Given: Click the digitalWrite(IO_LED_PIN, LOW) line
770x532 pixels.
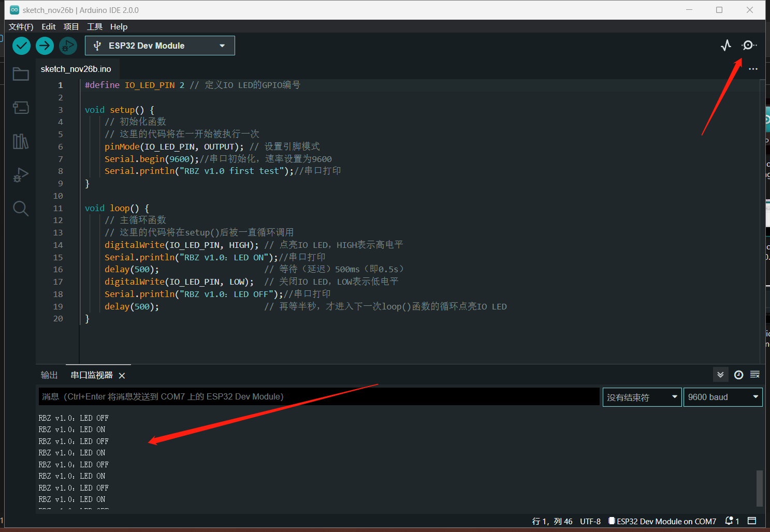Looking at the screenshot, I should [251, 282].
